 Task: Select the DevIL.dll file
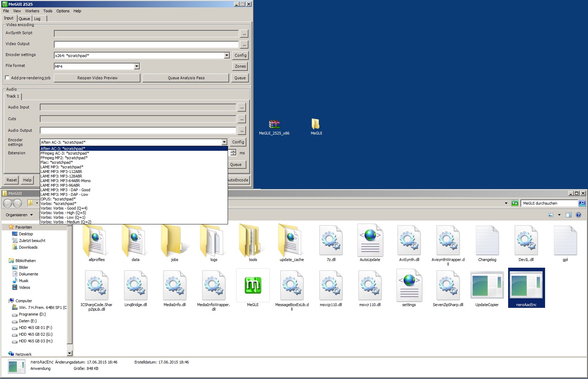[526, 243]
